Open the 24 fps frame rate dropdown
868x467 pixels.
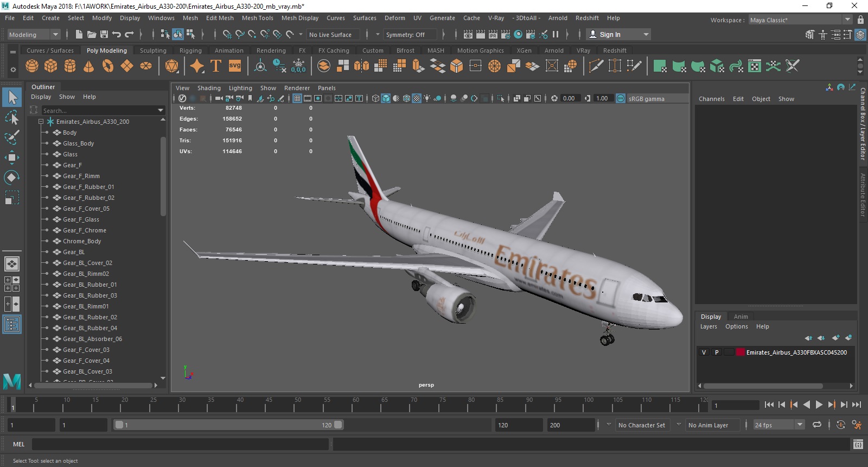click(x=778, y=425)
